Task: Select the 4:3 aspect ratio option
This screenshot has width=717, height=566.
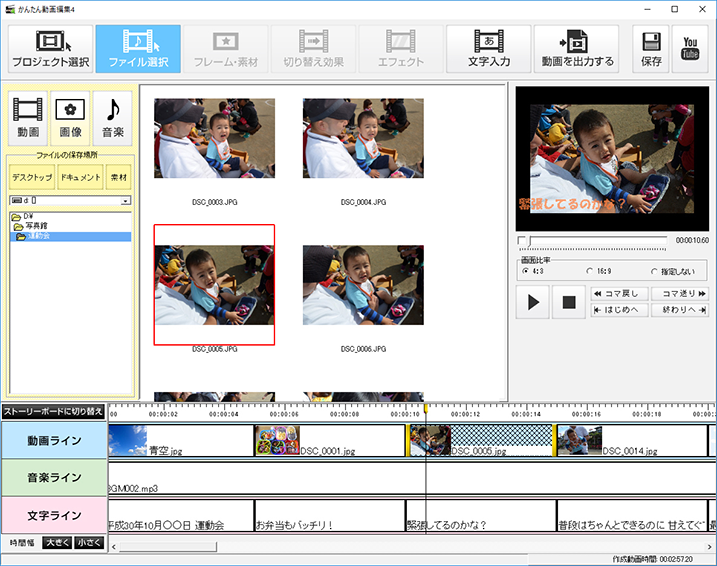Action: 526,271
